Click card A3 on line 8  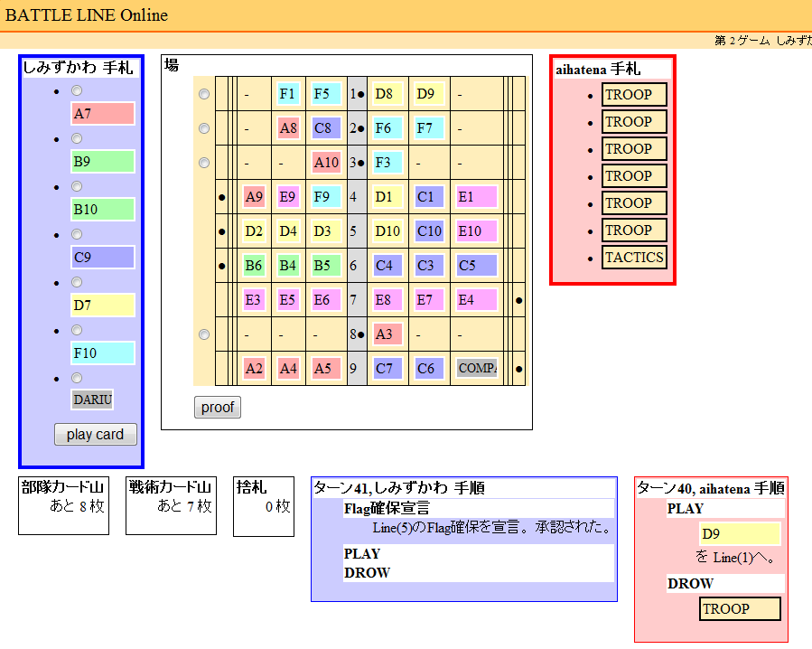point(387,334)
